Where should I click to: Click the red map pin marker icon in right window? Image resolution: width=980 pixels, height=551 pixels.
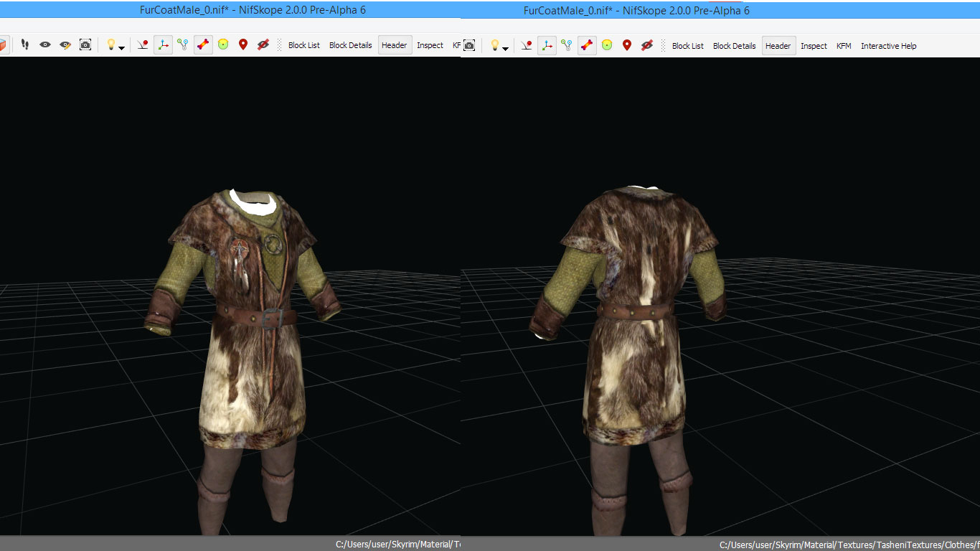[x=627, y=45]
